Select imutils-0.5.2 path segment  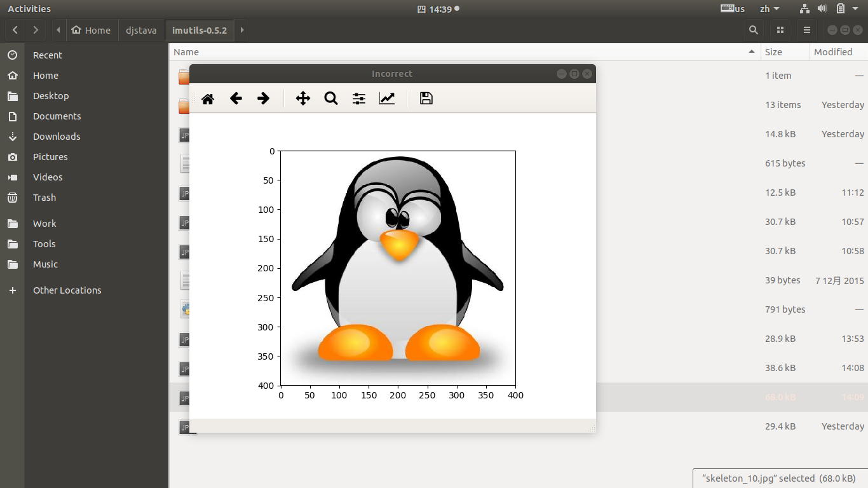coord(200,30)
